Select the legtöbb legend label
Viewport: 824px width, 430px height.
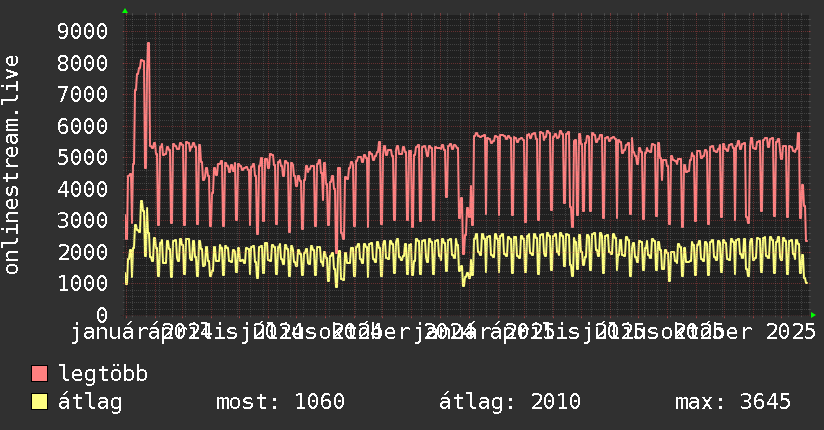pyautogui.click(x=103, y=374)
